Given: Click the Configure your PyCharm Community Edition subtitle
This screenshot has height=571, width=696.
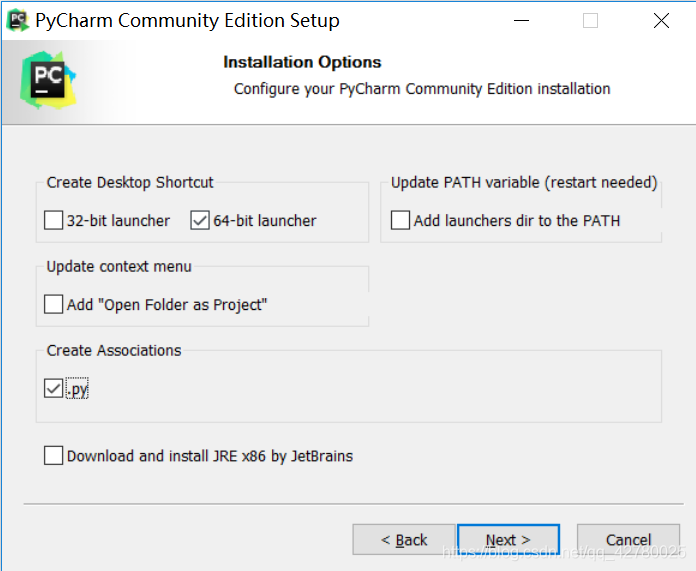Looking at the screenshot, I should tap(422, 89).
